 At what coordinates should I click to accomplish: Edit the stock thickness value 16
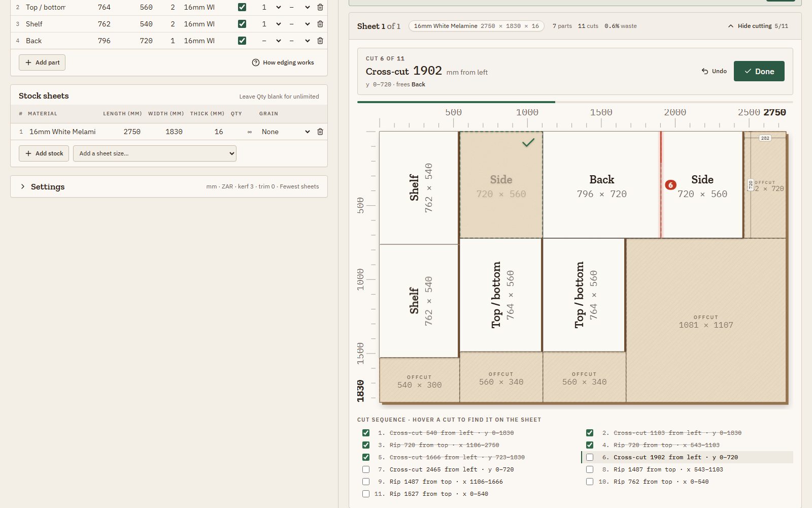[x=219, y=132]
